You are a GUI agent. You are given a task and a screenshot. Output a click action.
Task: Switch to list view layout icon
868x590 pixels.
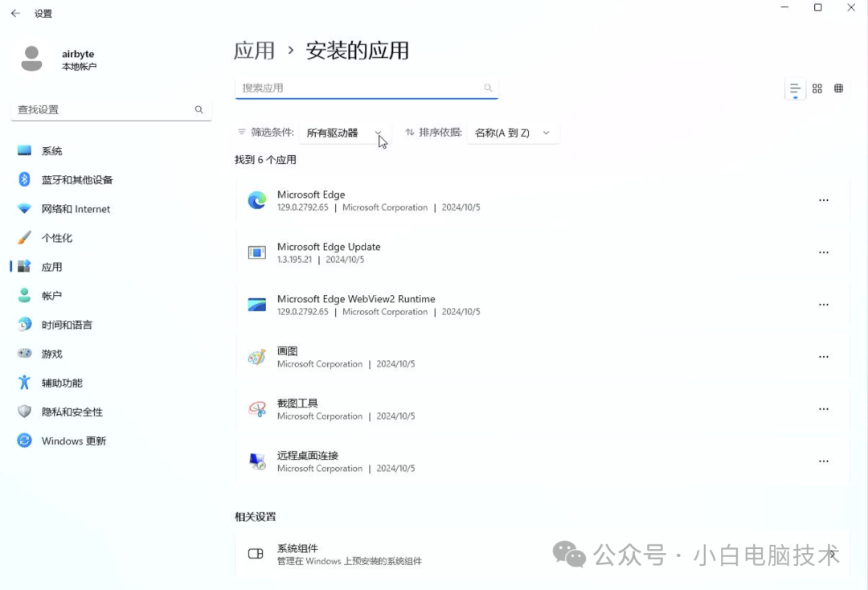coord(795,88)
